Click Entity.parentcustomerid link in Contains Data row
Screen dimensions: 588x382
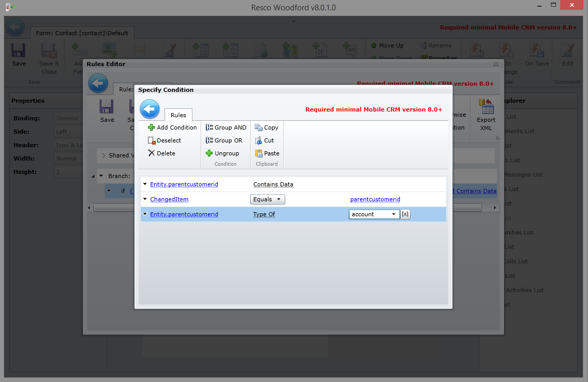pyautogui.click(x=184, y=184)
